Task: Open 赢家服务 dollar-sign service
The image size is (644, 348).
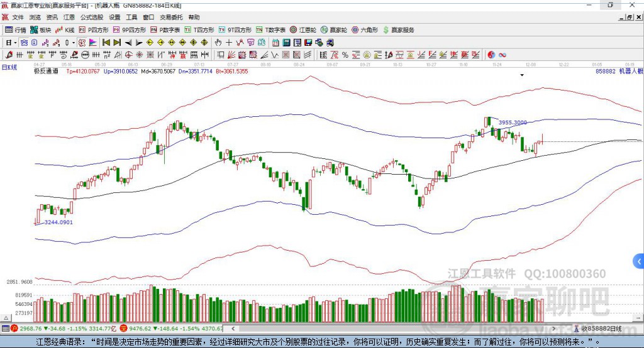Action: point(398,30)
